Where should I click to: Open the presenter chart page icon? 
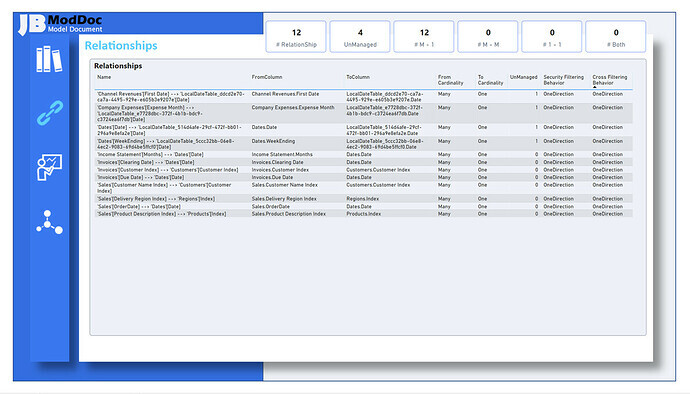pyautogui.click(x=49, y=167)
